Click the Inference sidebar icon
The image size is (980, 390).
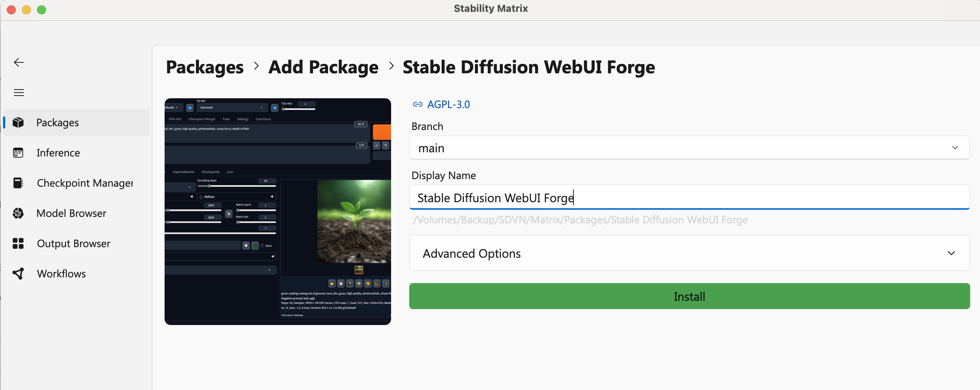click(x=18, y=153)
